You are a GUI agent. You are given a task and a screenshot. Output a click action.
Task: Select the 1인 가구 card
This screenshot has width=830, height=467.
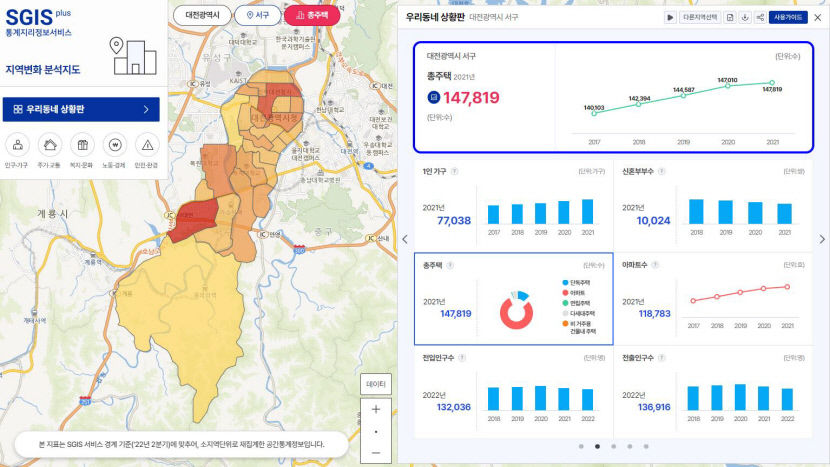coord(513,205)
